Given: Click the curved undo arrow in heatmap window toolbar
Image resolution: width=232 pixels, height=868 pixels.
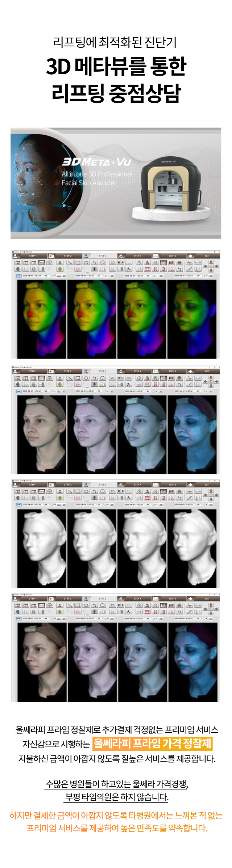Looking at the screenshot, I should 94,262.
